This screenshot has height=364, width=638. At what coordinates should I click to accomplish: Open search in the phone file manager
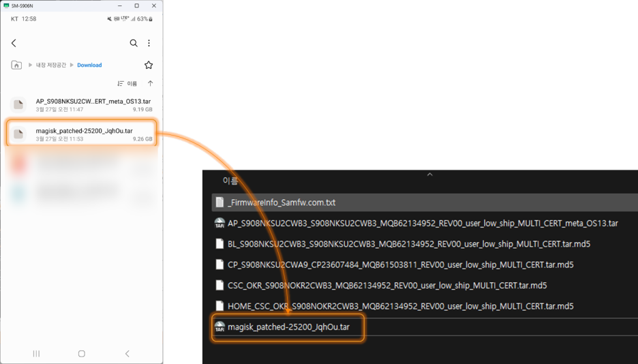[134, 43]
